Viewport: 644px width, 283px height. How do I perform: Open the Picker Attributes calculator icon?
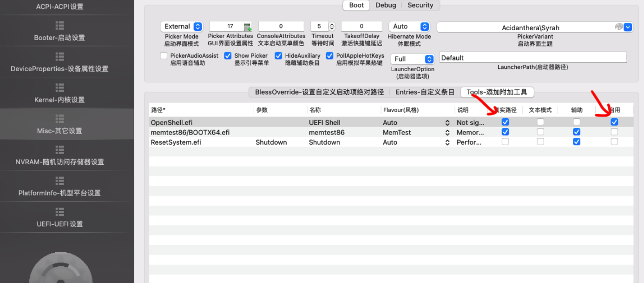[x=248, y=27]
